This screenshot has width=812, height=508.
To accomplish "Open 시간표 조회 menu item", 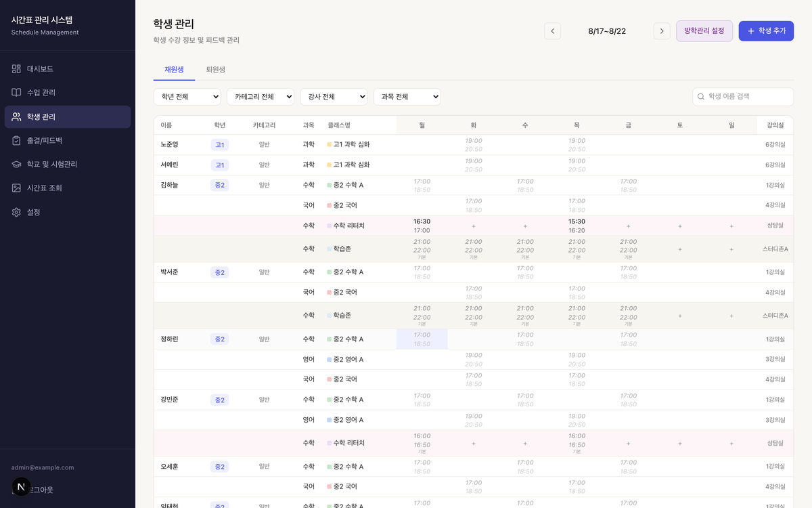I will (68, 188).
